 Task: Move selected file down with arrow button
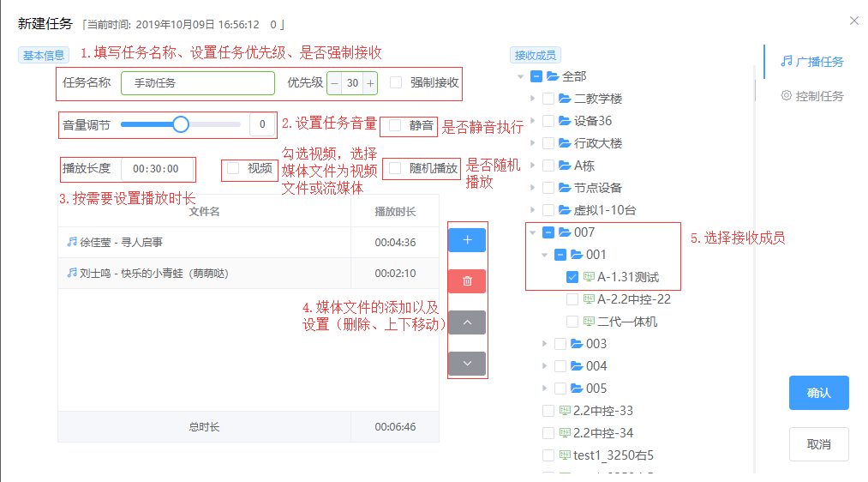(467, 364)
